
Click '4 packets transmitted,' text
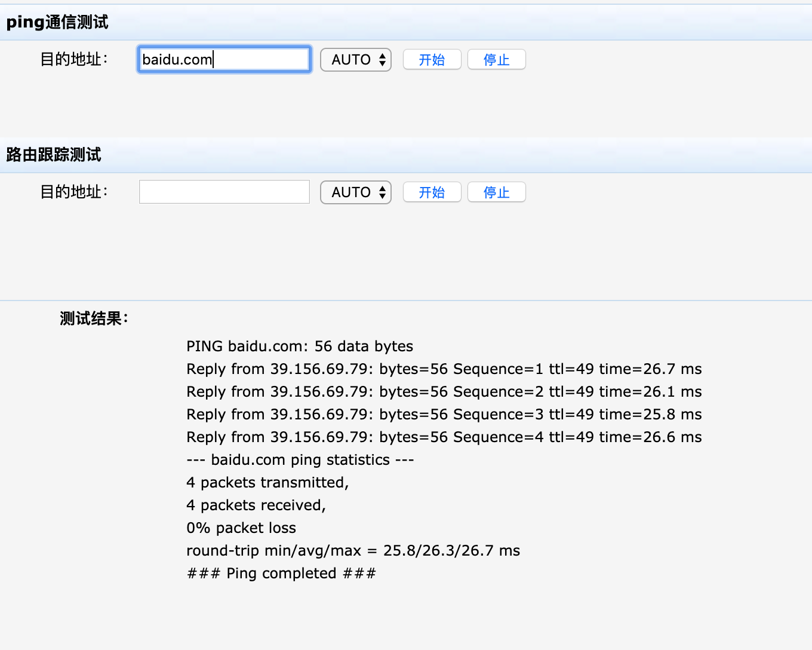(x=267, y=483)
